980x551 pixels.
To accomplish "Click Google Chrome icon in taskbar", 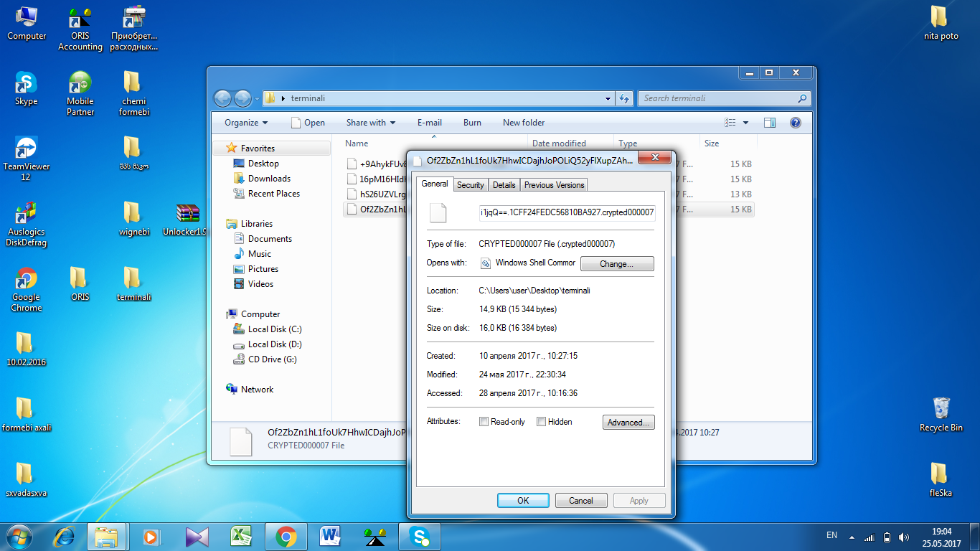I will coord(286,536).
